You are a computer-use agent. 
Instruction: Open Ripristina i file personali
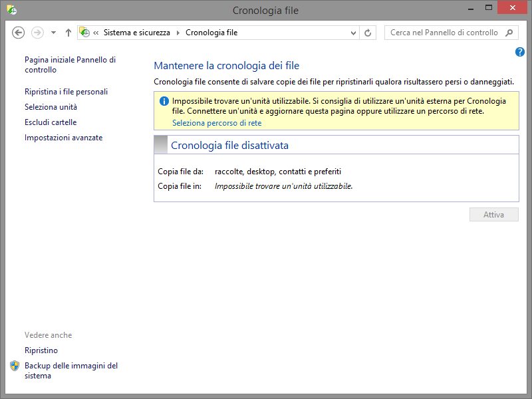(66, 92)
